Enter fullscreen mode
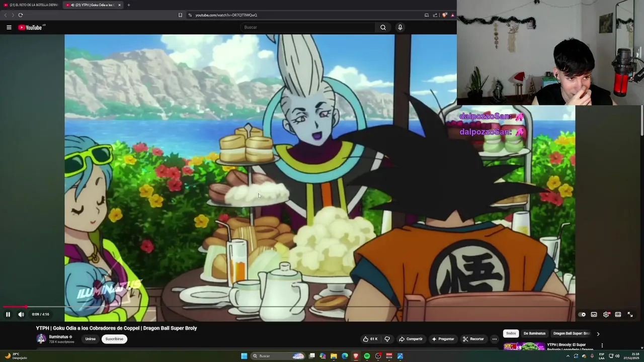 (630, 314)
